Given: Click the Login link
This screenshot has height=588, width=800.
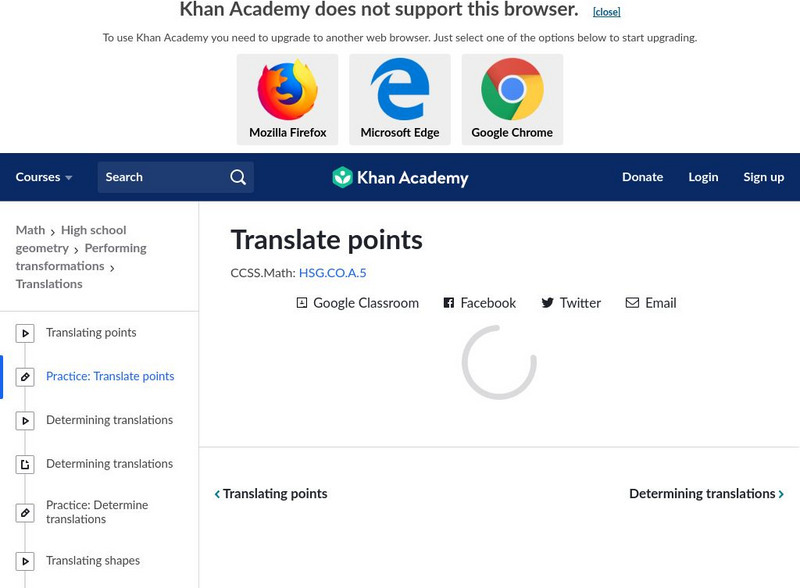Looking at the screenshot, I should [703, 177].
